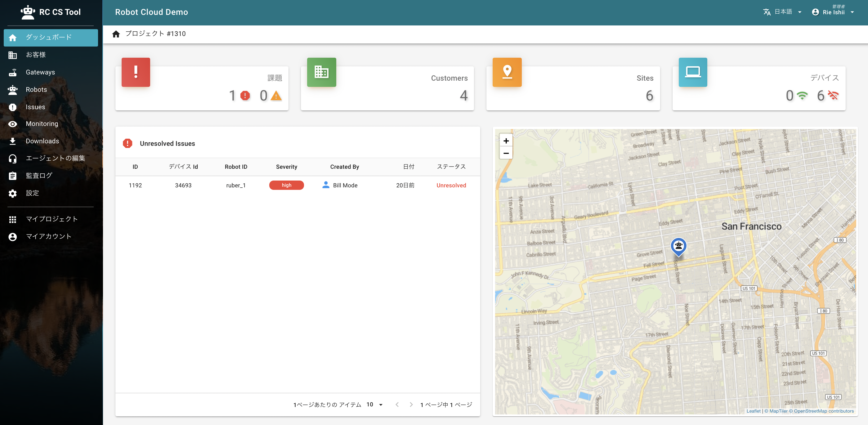Click the red critical issue count icon
868x425 pixels.
click(x=245, y=96)
